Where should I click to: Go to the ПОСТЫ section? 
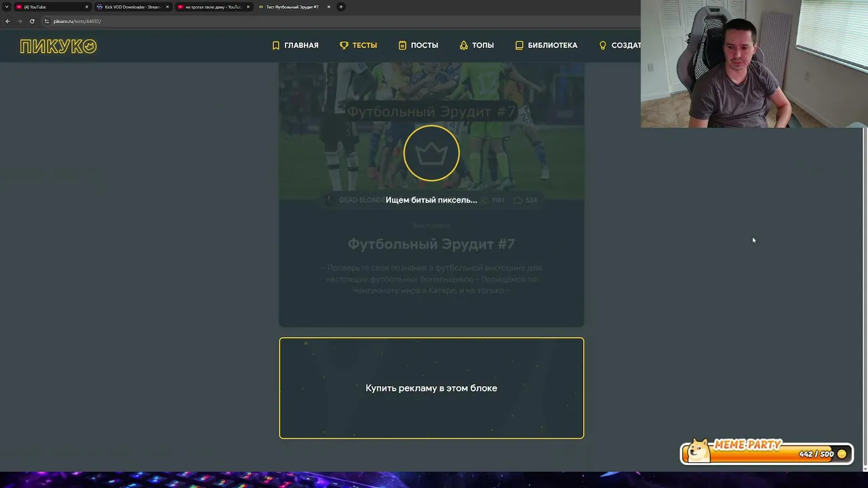coord(418,45)
